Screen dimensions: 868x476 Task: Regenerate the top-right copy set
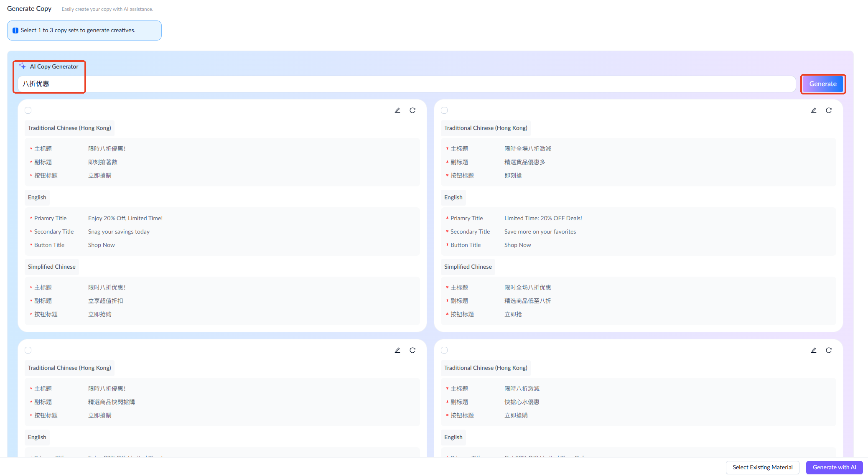tap(829, 110)
